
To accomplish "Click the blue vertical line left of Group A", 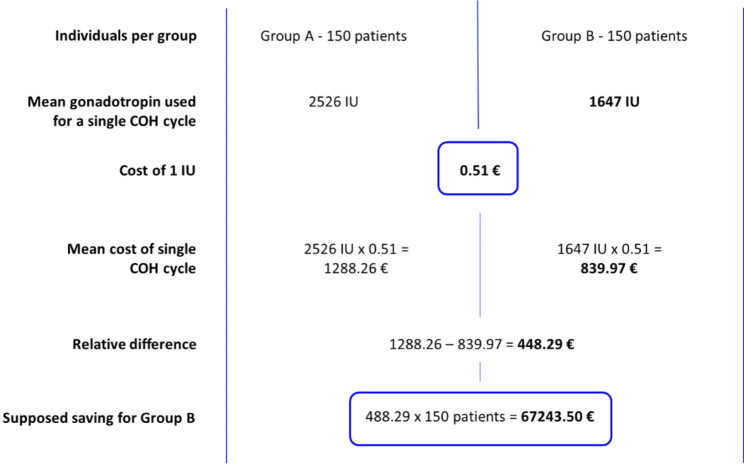I will coord(228,232).
